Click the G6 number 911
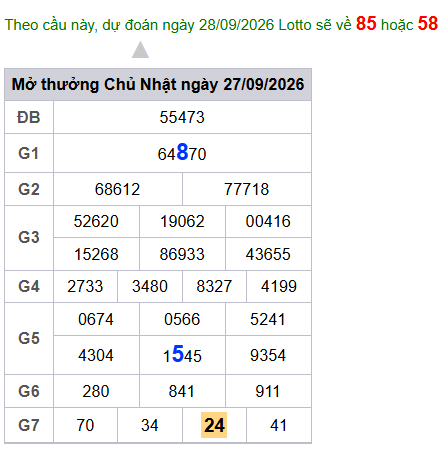 pyautogui.click(x=268, y=391)
